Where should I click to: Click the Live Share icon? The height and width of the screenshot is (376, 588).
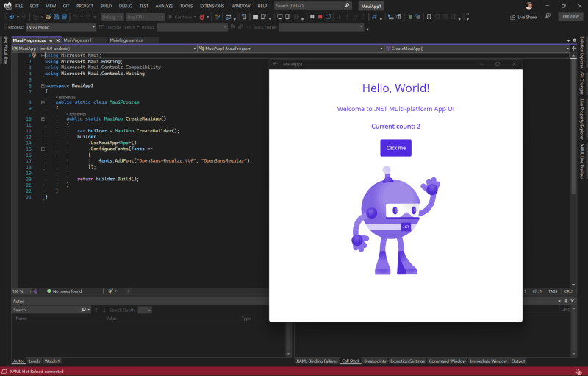point(512,17)
